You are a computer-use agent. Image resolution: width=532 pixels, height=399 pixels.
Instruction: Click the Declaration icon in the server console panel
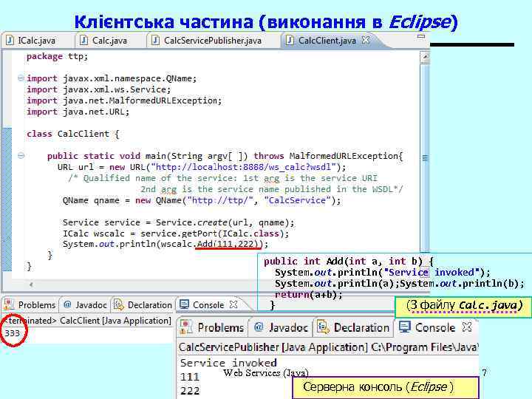pos(324,327)
